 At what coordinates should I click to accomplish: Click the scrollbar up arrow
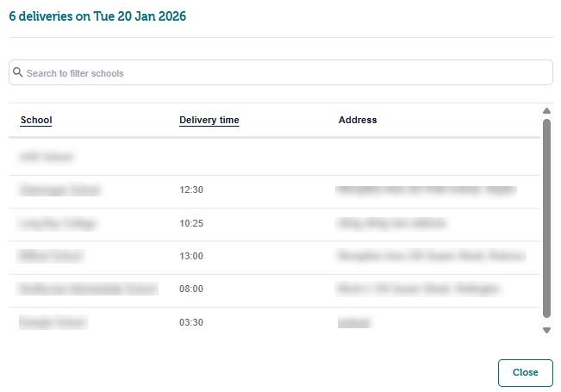pos(546,111)
